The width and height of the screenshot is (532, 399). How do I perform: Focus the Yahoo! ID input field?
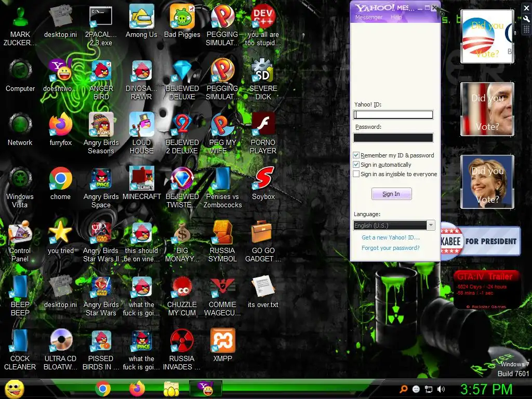click(x=393, y=115)
